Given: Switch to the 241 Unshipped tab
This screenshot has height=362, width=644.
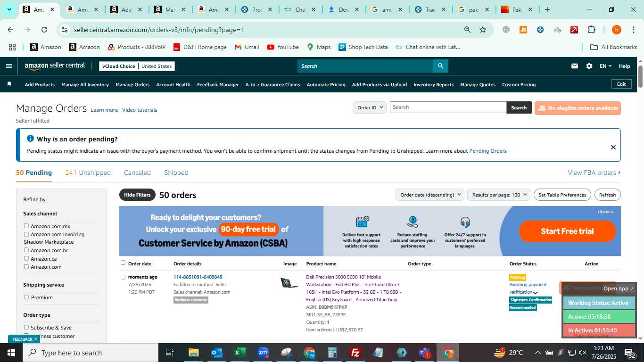Looking at the screenshot, I should [x=88, y=173].
